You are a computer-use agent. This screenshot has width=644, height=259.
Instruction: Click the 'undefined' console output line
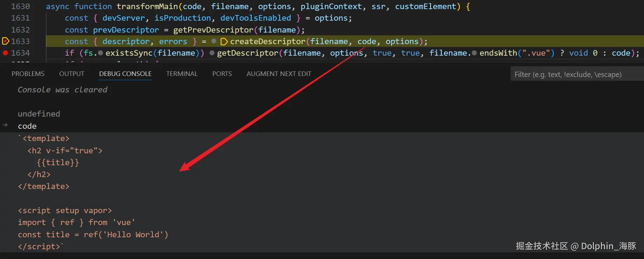pyautogui.click(x=39, y=114)
